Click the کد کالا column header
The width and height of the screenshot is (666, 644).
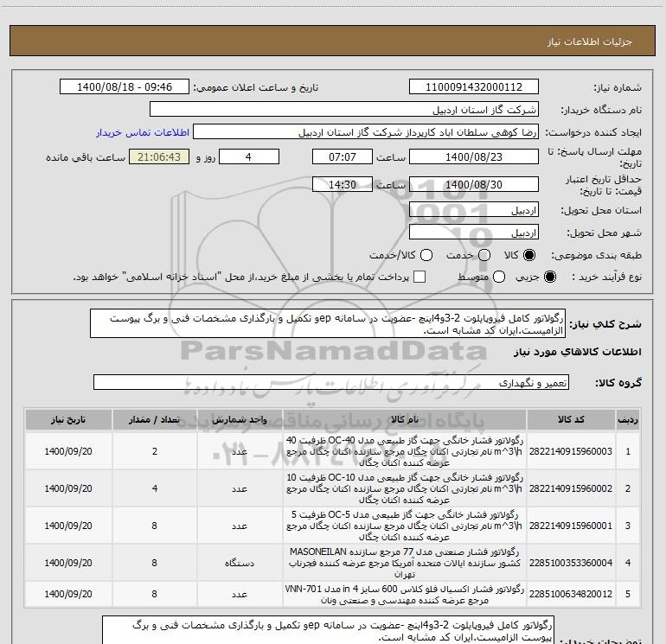tap(571, 420)
